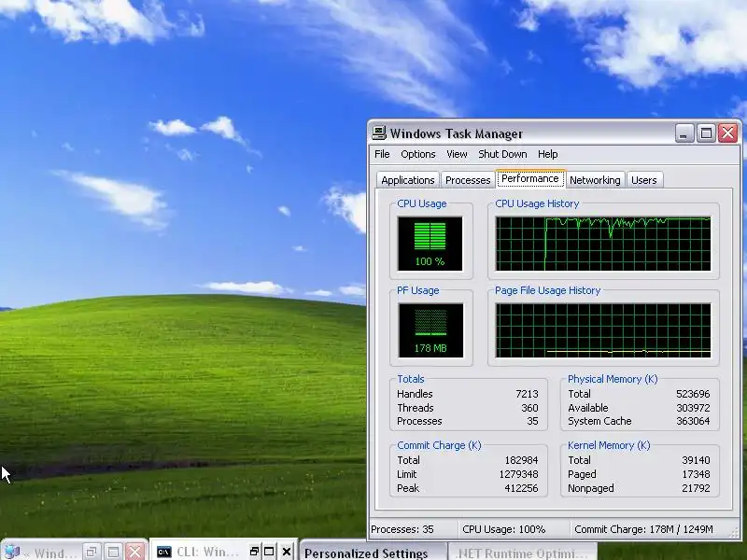Click System Cache value 363064
The image size is (747, 560).
click(x=693, y=421)
